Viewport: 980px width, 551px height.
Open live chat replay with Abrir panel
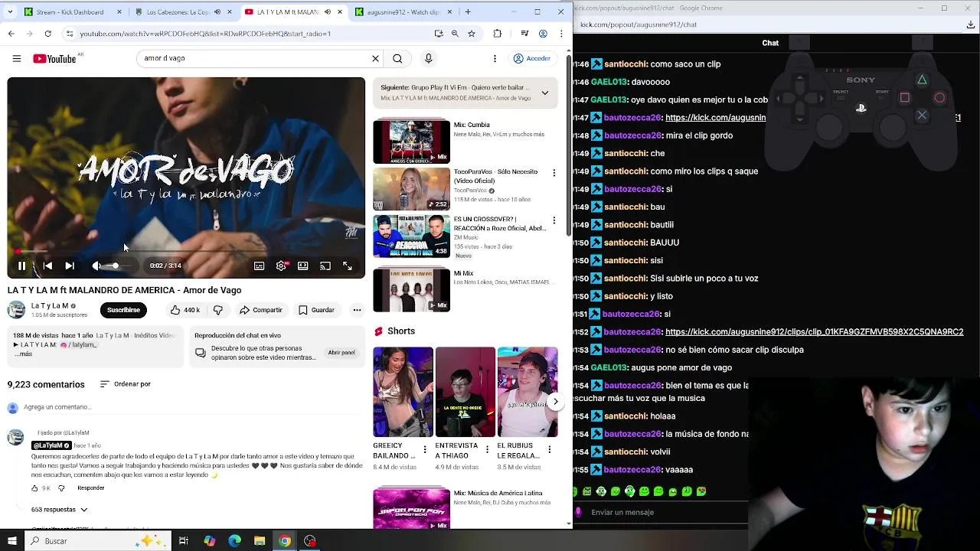[x=341, y=353]
